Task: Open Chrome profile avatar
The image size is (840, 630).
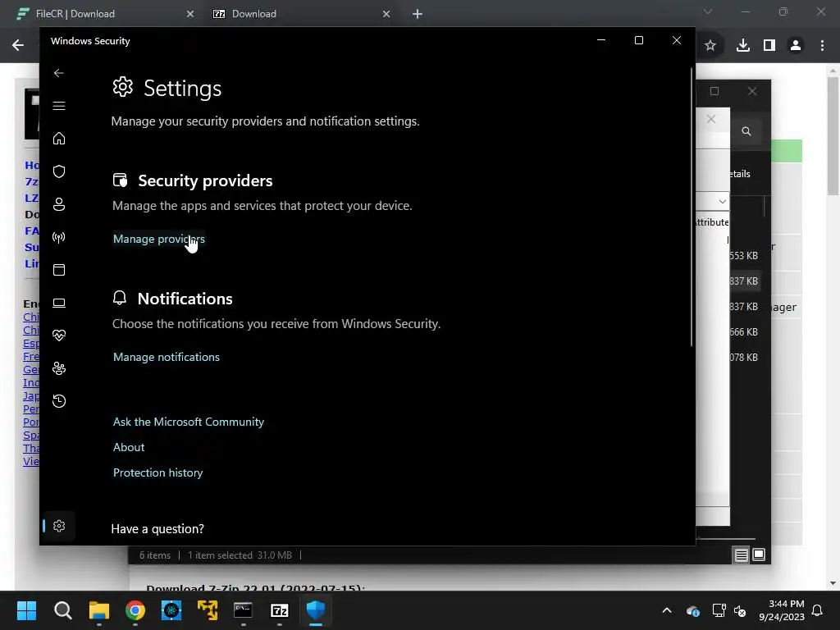Action: click(796, 46)
